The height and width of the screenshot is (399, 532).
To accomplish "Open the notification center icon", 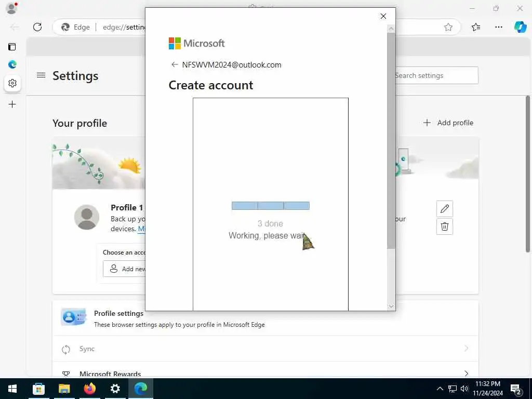I will point(516,389).
